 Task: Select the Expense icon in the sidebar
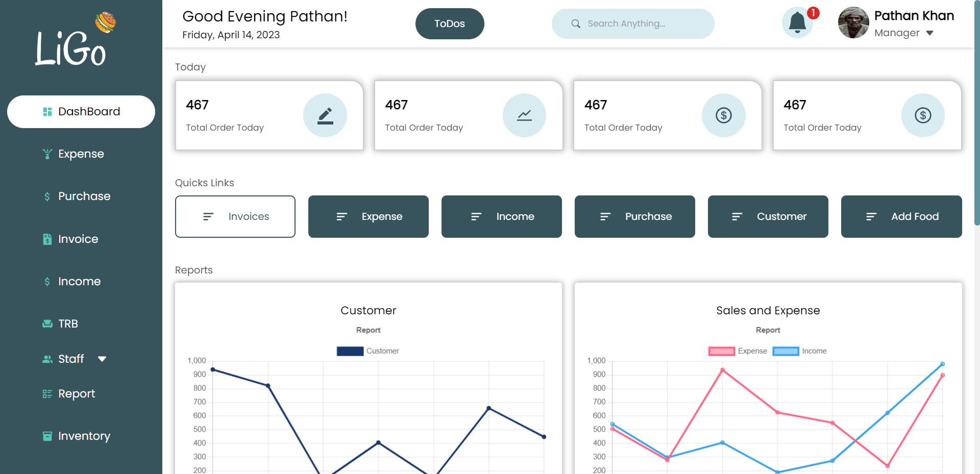point(47,154)
